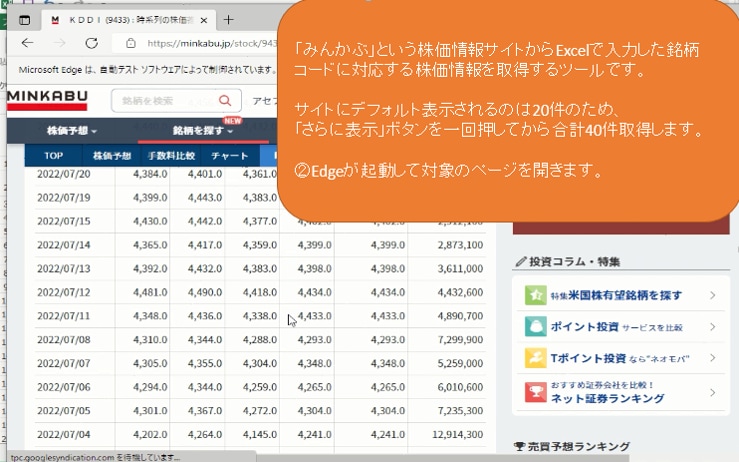Click the 売買予想ランキング heading
This screenshot has width=739, height=462.
click(x=572, y=446)
